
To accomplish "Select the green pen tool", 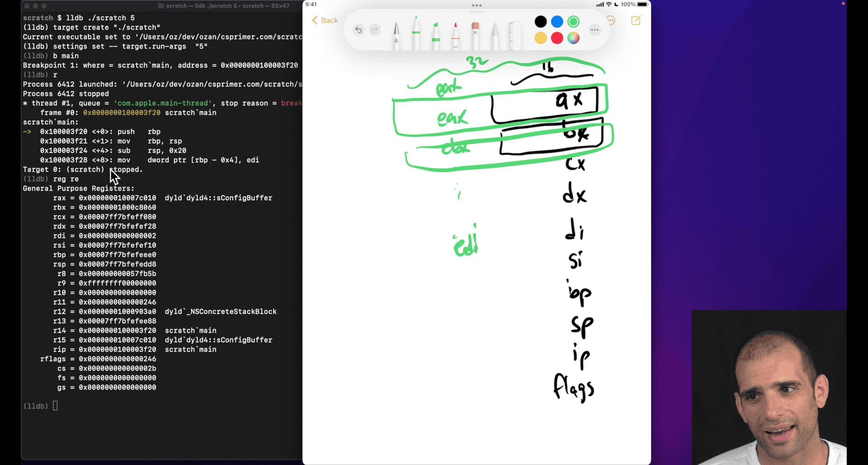I will (416, 33).
